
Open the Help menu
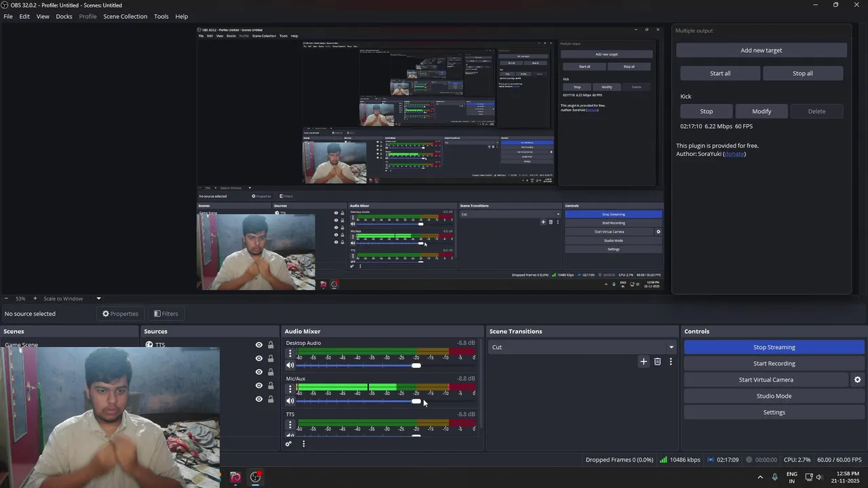(182, 16)
